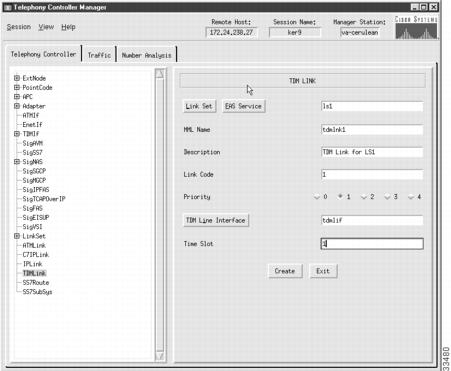Select the highlighted TDMLink tree item
This screenshot has height=371, width=451.
pos(34,273)
